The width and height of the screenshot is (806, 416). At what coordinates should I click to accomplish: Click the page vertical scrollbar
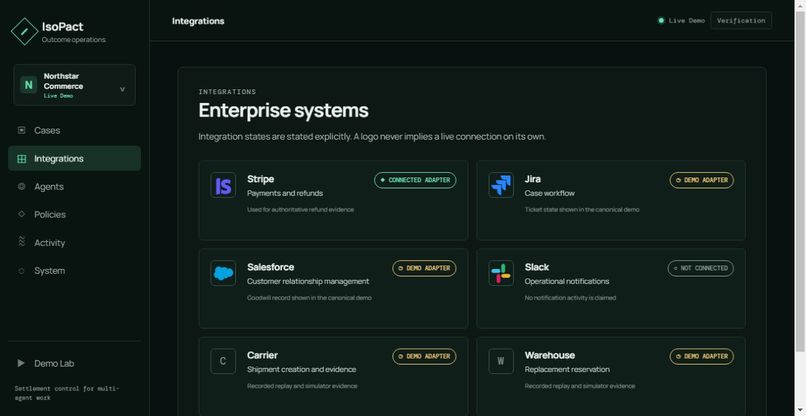[800, 180]
